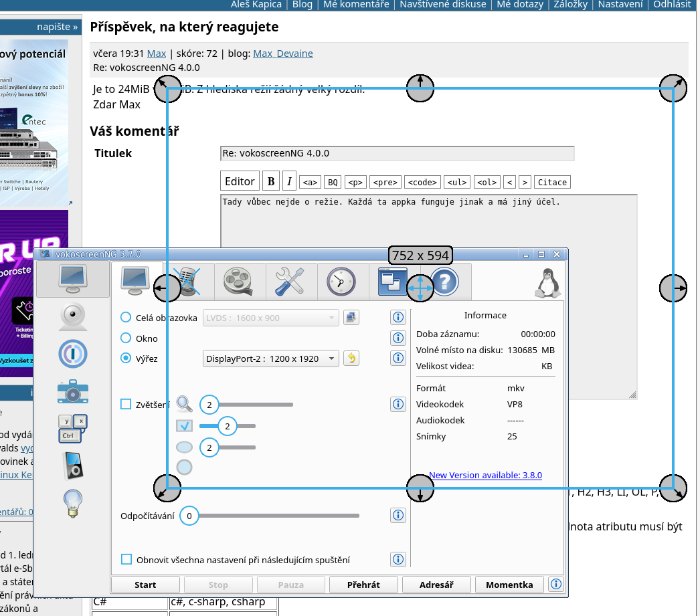The height and width of the screenshot is (616, 700).
Task: Open Blog in the top navigation
Action: (x=302, y=5)
